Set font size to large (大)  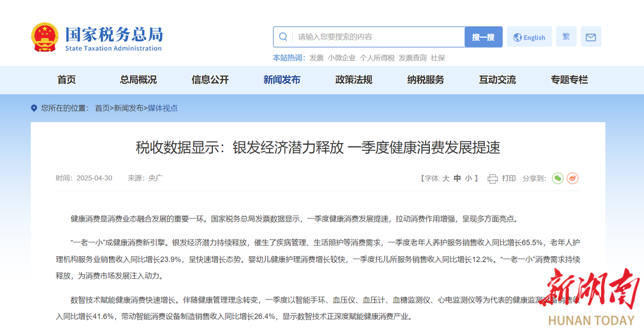tap(445, 179)
